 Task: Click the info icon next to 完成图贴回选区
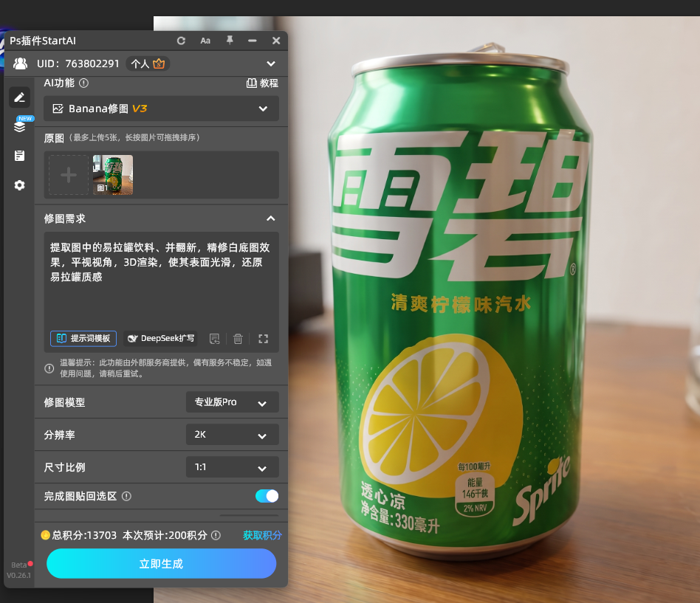tap(126, 496)
